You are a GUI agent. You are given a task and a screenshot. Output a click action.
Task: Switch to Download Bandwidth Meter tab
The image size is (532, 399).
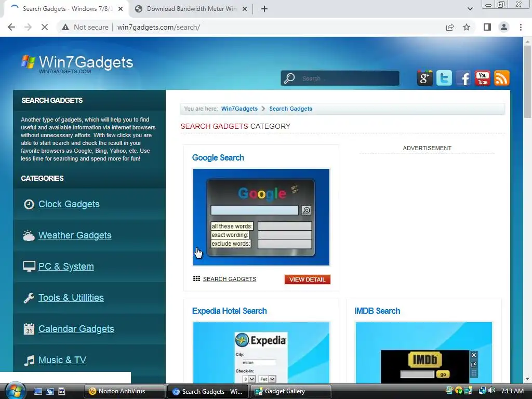tap(192, 9)
